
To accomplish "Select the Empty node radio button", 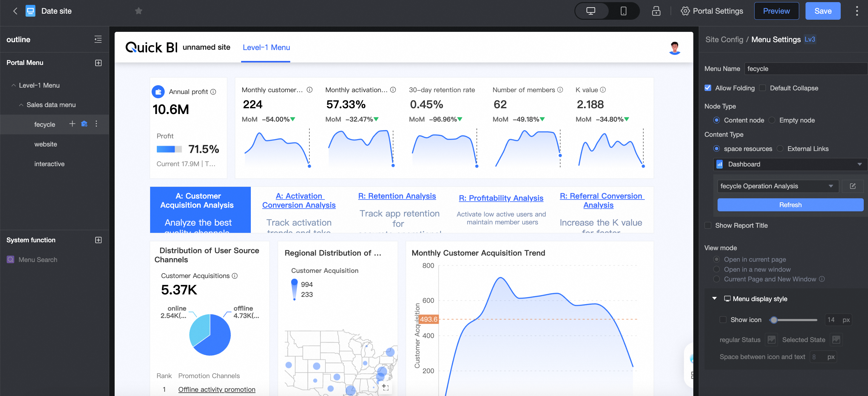I will point(772,120).
